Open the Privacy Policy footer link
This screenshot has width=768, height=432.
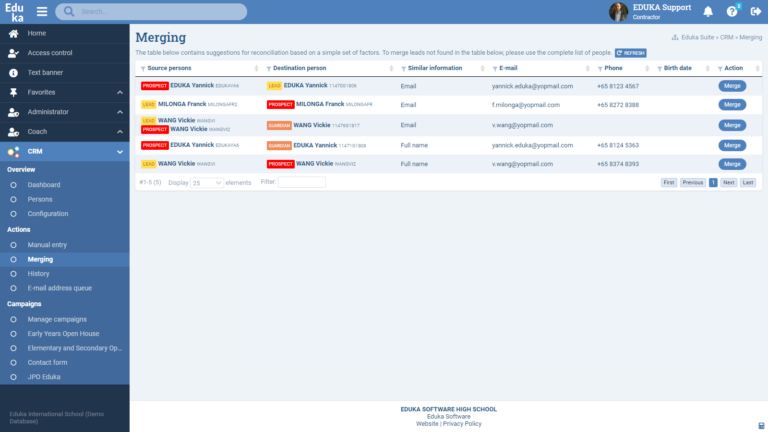pos(462,424)
